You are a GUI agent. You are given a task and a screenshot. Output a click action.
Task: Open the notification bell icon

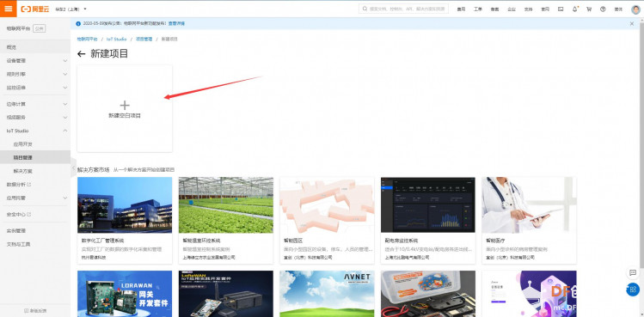(575, 9)
